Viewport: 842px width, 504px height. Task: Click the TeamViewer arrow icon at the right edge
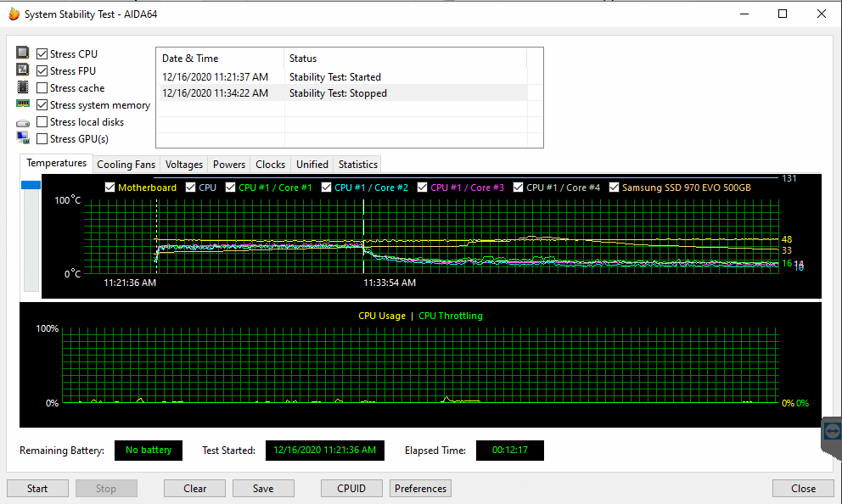tap(832, 431)
